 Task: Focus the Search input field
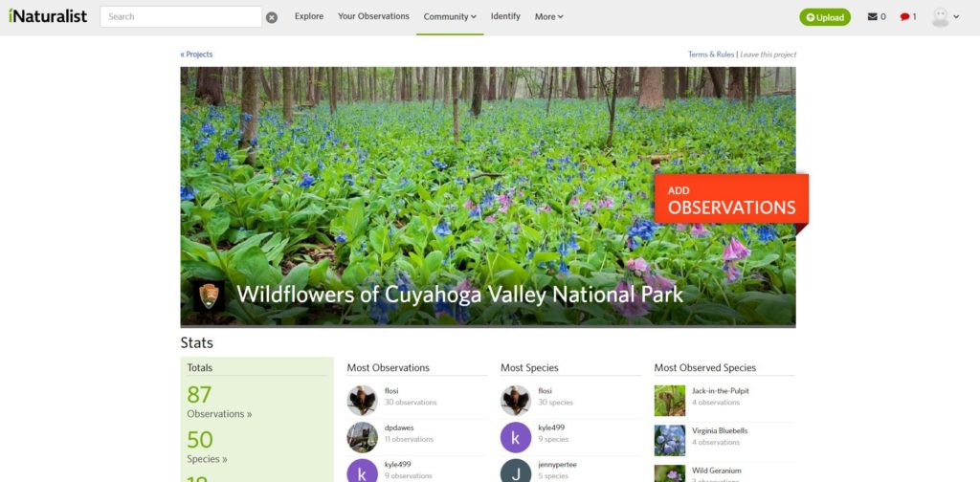[x=181, y=17]
